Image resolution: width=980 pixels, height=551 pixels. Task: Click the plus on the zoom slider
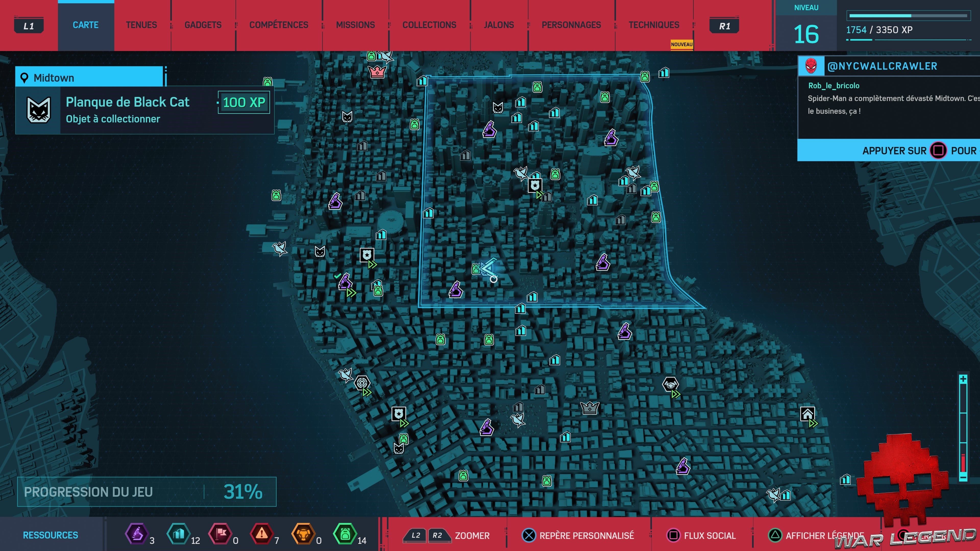(963, 379)
